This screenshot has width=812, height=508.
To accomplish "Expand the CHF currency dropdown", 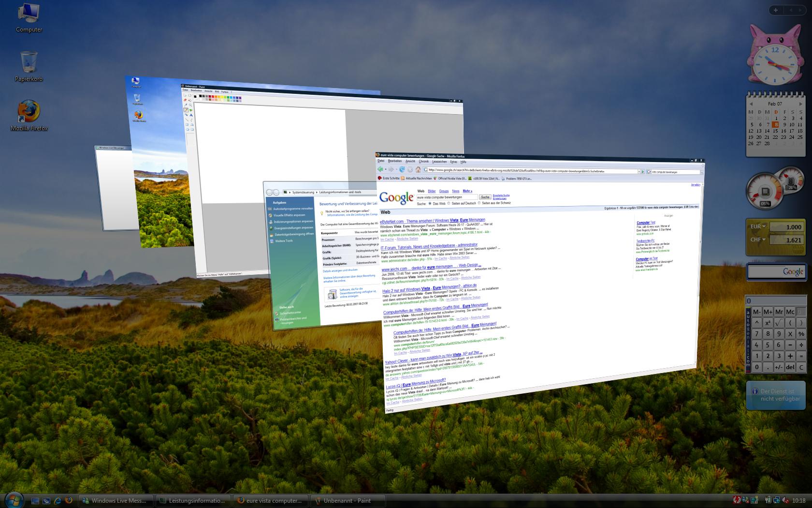I will point(764,239).
